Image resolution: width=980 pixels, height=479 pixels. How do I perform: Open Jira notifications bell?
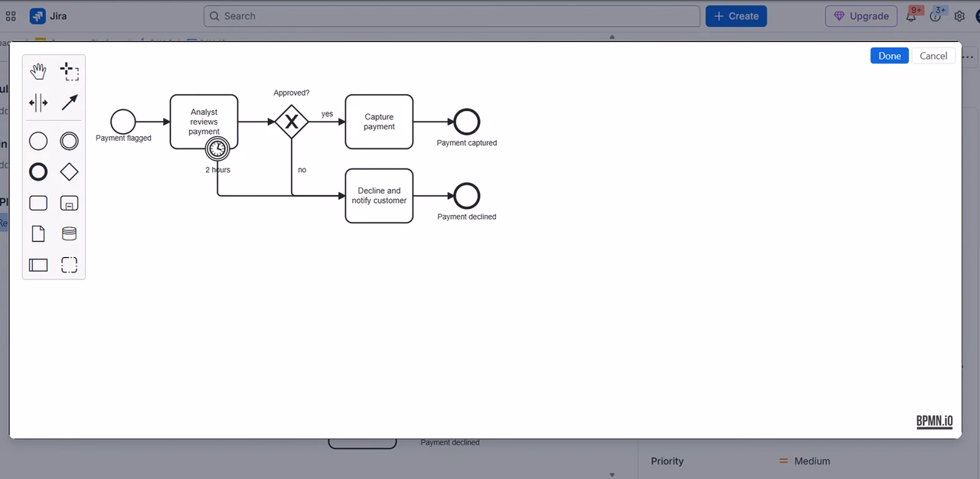click(911, 16)
